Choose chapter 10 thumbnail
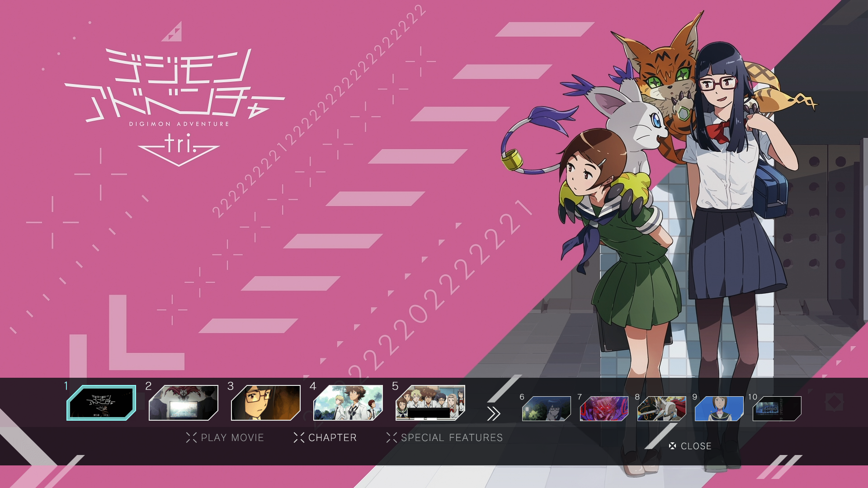Image resolution: width=868 pixels, height=488 pixels. (777, 408)
